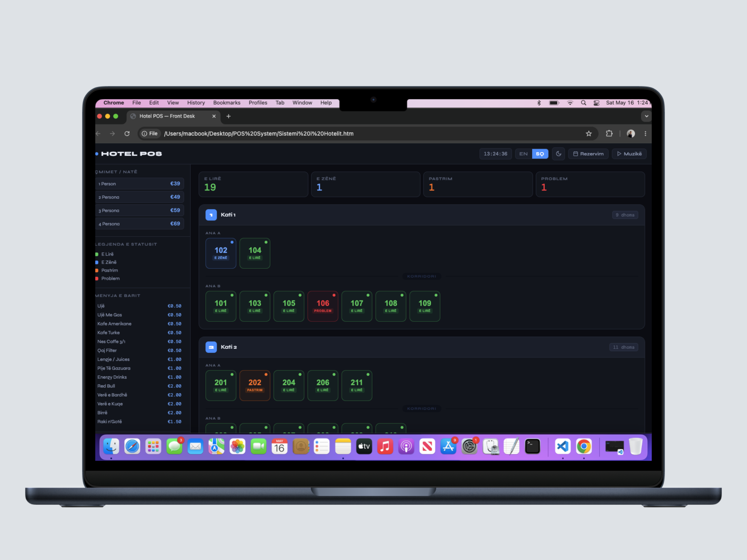747x560 pixels.
Task: Click the E Lirë stat card showing 19
Action: click(253, 184)
